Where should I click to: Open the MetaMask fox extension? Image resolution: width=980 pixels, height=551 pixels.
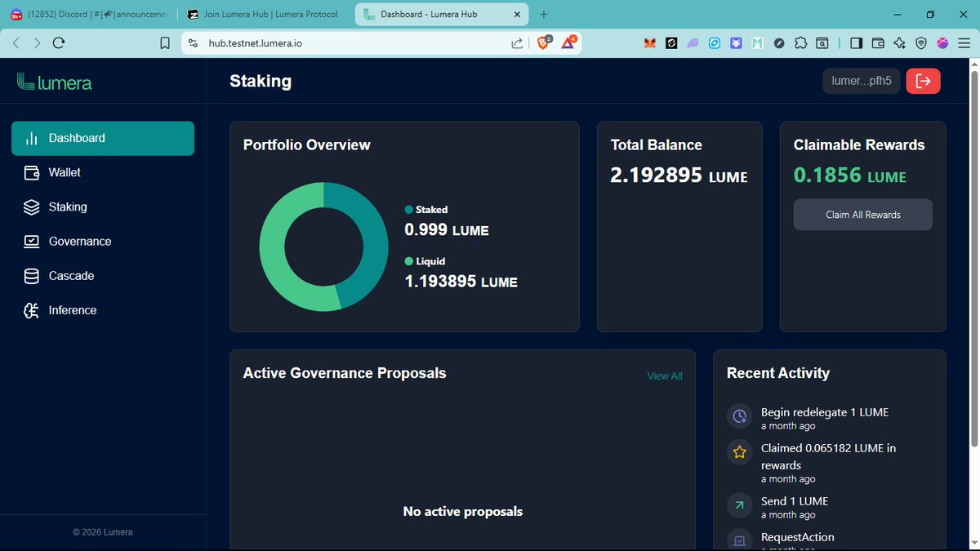pos(649,43)
